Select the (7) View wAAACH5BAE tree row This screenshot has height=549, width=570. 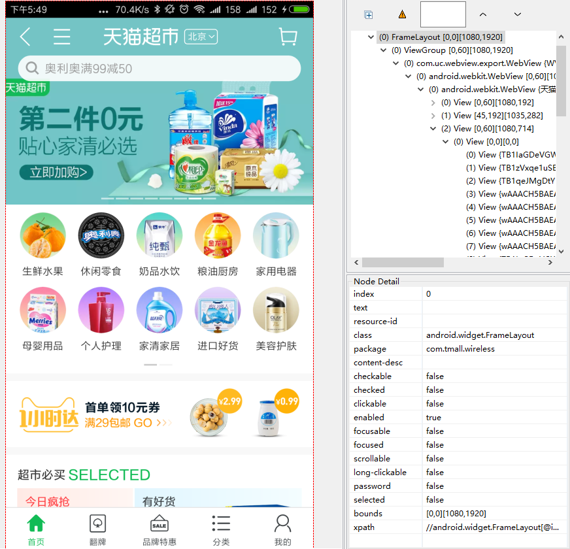point(511,247)
